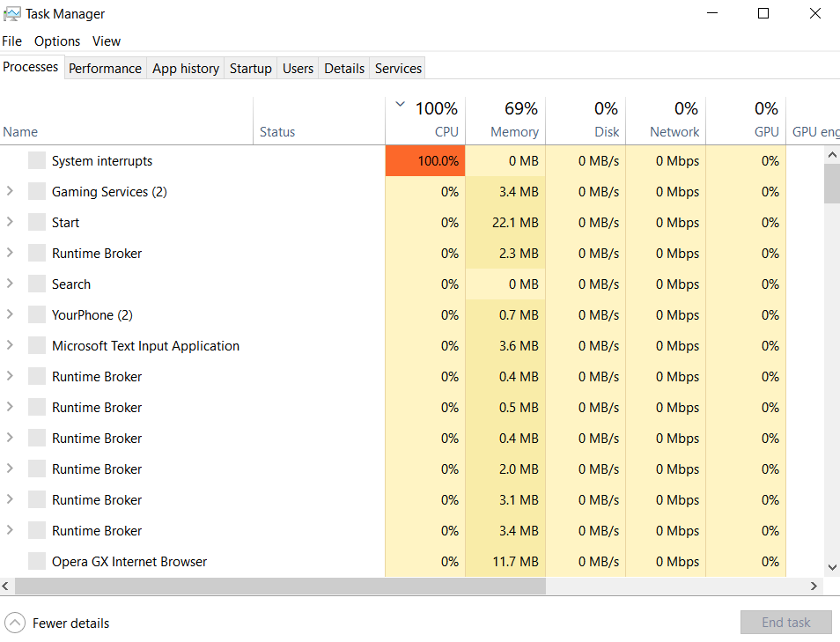The image size is (840, 642).
Task: Click the Opera GX Internet Browser icon
Action: click(36, 561)
